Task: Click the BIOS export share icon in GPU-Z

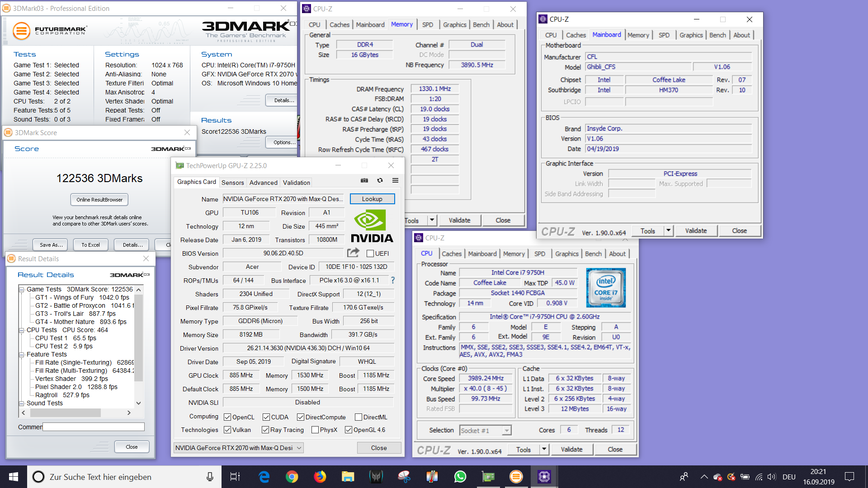Action: [354, 253]
